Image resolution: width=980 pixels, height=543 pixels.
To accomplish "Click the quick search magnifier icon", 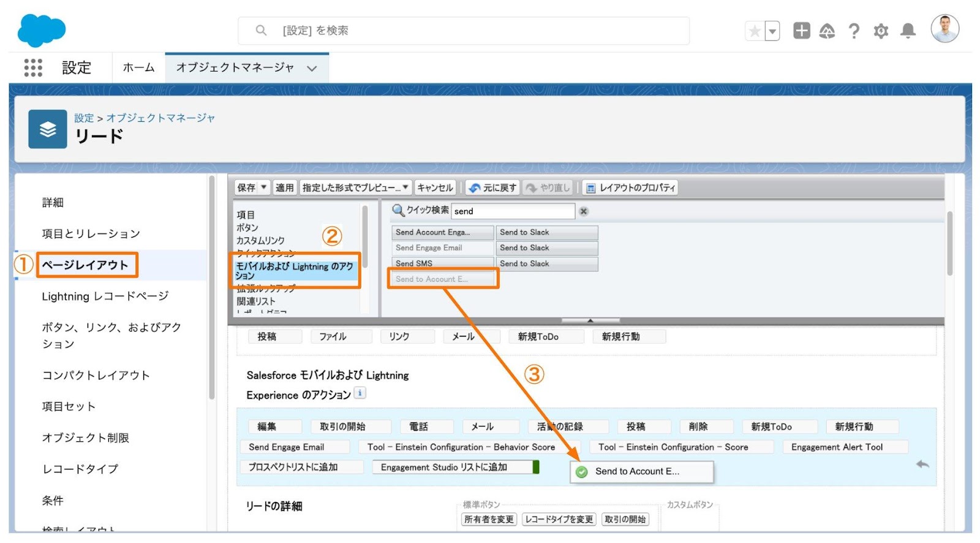I will [398, 210].
